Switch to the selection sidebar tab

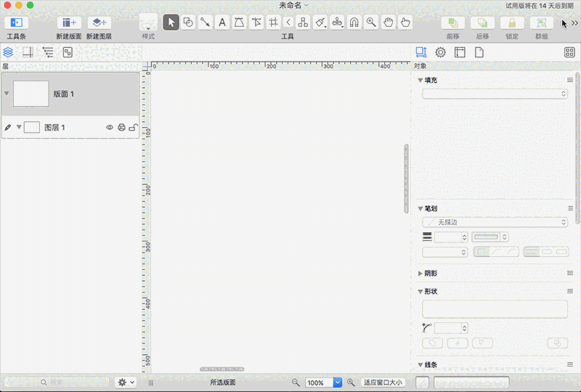[x=68, y=52]
